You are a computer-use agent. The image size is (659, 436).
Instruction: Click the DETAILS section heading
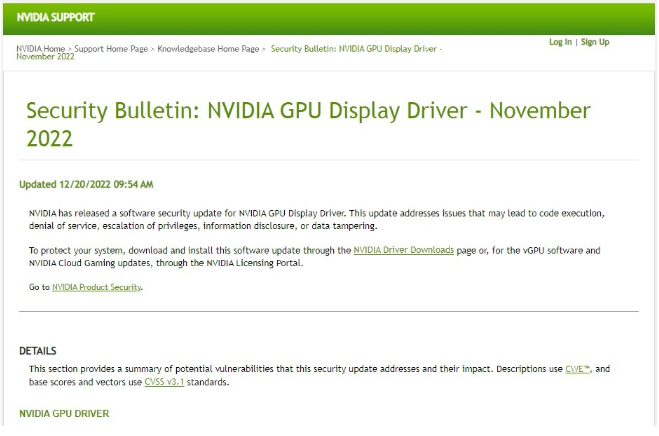(38, 351)
